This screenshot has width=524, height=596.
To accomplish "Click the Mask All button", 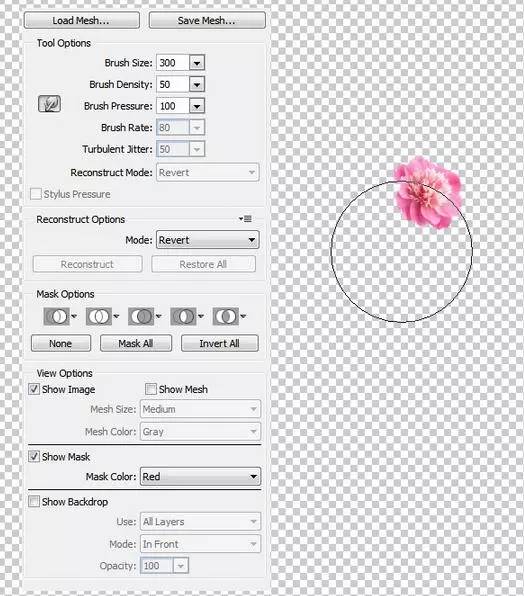I will [x=136, y=343].
